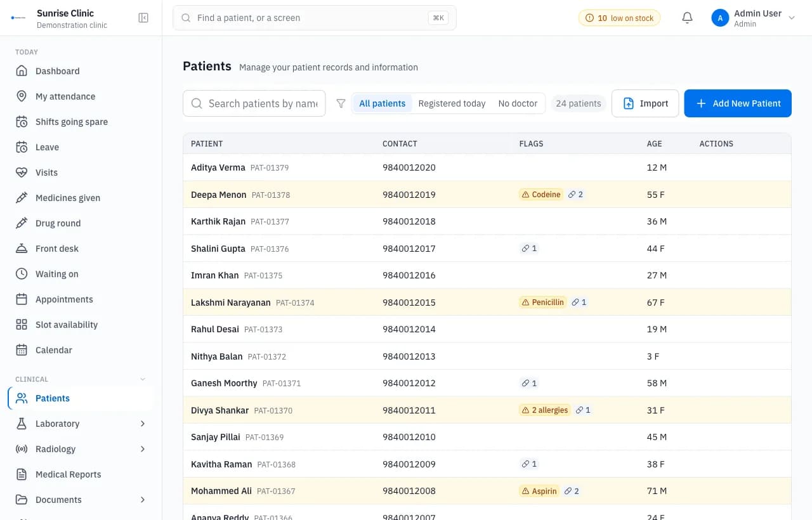Image resolution: width=812 pixels, height=520 pixels.
Task: Sort by the Age column header
Action: pyautogui.click(x=654, y=144)
